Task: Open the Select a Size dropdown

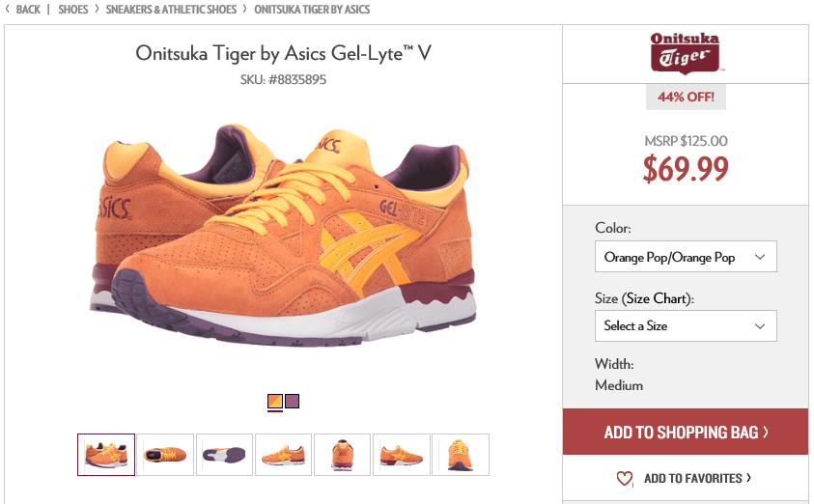Action: (x=686, y=326)
